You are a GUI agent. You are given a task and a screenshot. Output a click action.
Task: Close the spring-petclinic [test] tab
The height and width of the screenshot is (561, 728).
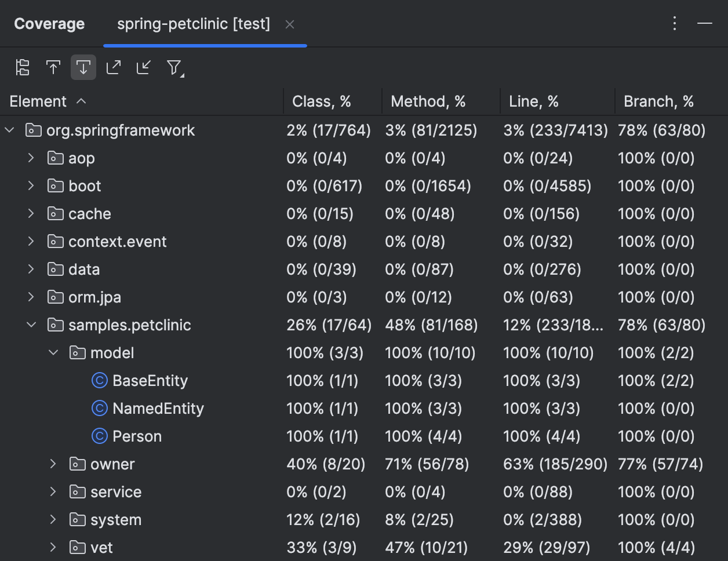290,24
